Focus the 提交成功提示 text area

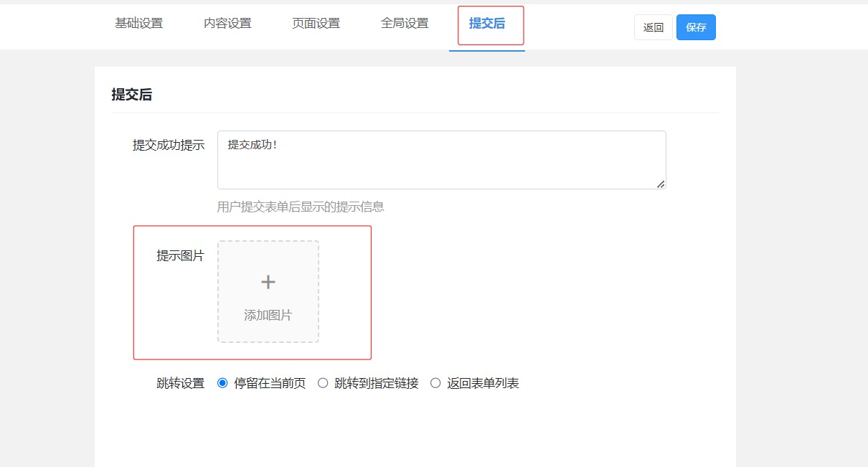tap(441, 166)
